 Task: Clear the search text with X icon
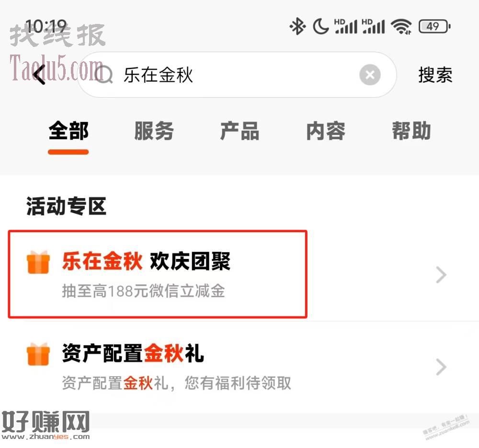[370, 75]
